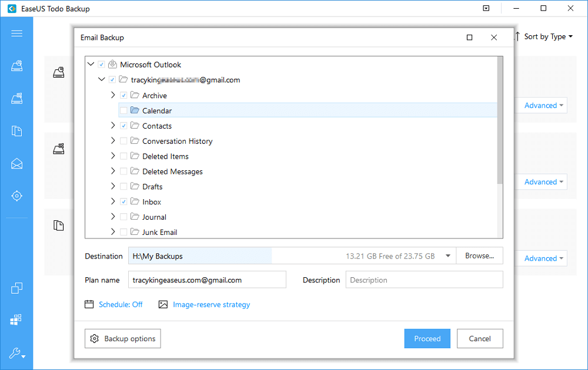Open the Schedule: Off link

coord(121,304)
